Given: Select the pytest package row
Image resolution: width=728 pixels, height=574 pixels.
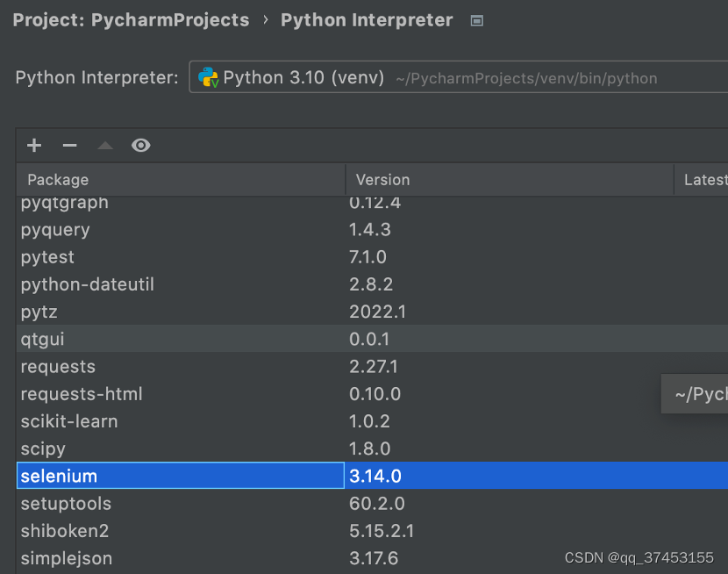Looking at the screenshot, I should tap(373, 257).
